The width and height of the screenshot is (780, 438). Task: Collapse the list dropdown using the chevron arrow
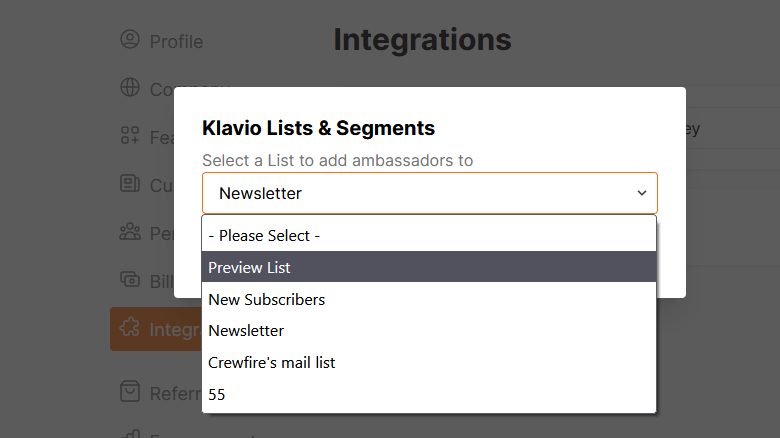642,193
